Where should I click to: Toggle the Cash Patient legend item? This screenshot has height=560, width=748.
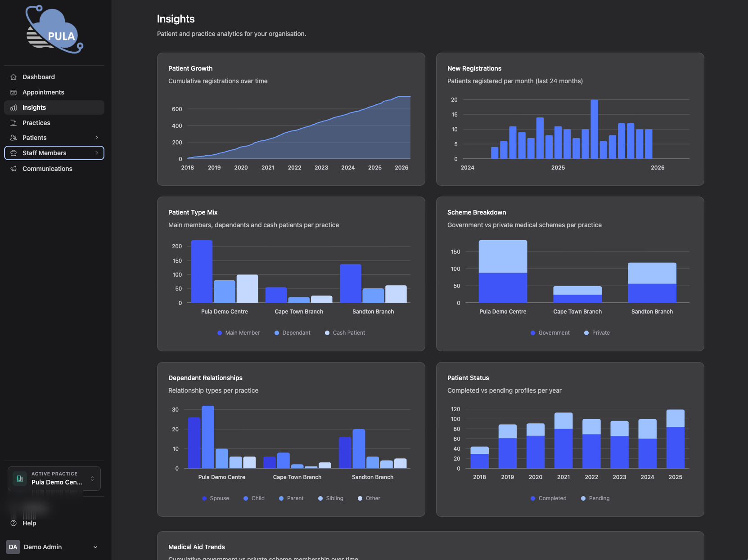tap(345, 333)
